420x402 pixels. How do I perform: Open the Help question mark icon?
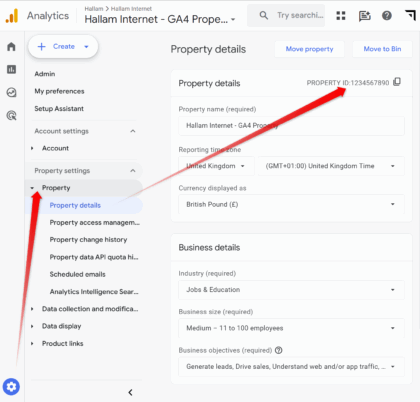(x=387, y=15)
